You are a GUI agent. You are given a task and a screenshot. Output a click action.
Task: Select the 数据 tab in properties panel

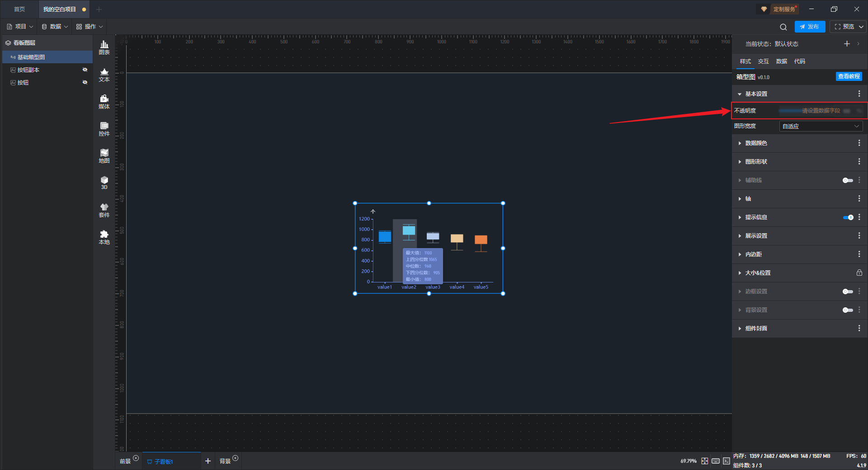pos(782,61)
